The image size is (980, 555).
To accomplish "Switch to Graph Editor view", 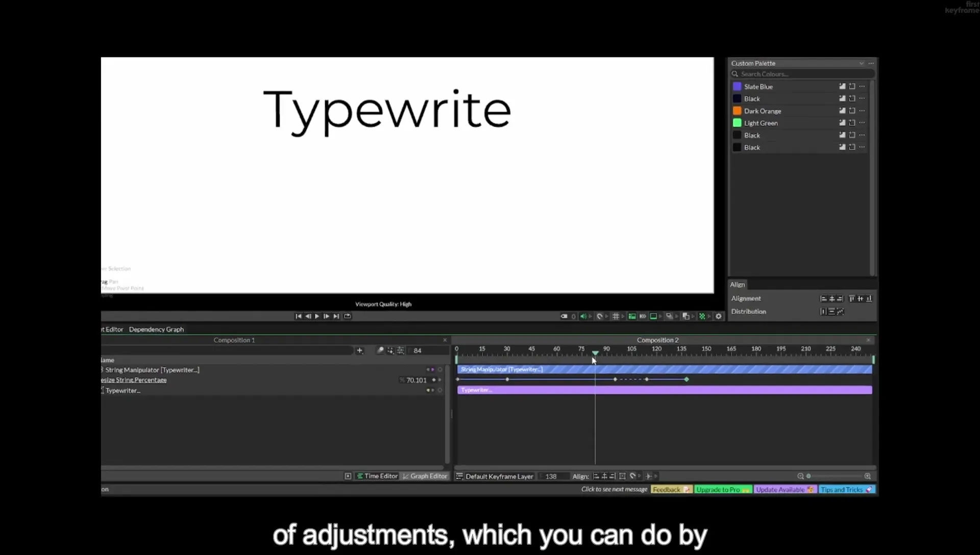I will tap(425, 476).
